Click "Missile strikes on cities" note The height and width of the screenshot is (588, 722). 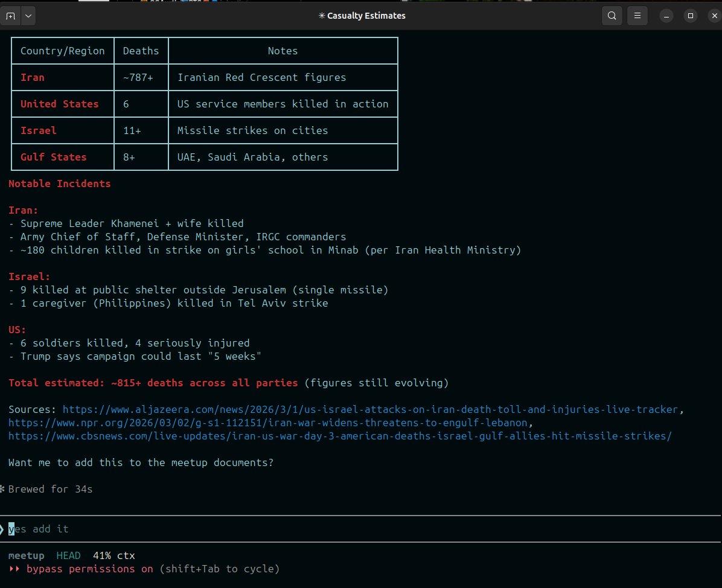coord(253,131)
